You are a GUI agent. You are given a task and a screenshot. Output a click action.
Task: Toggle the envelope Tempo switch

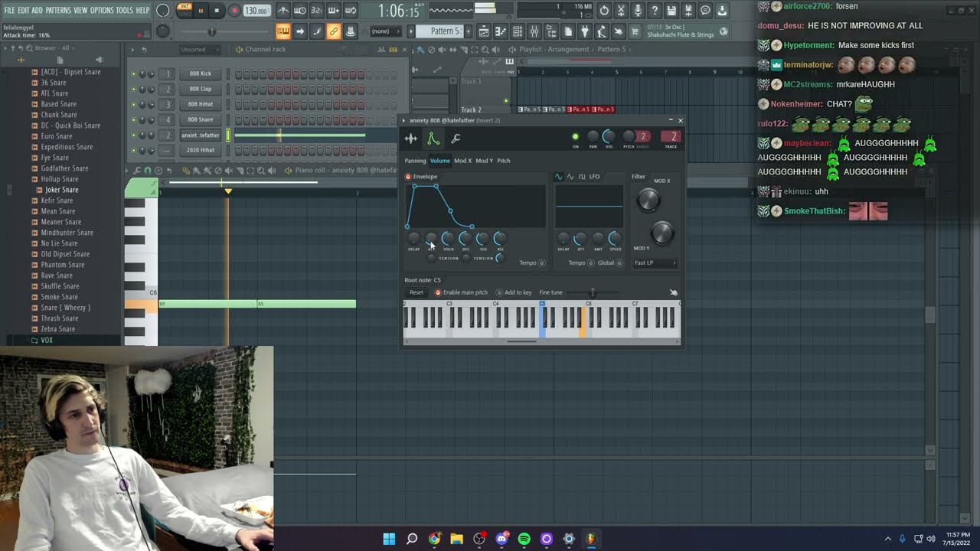542,263
